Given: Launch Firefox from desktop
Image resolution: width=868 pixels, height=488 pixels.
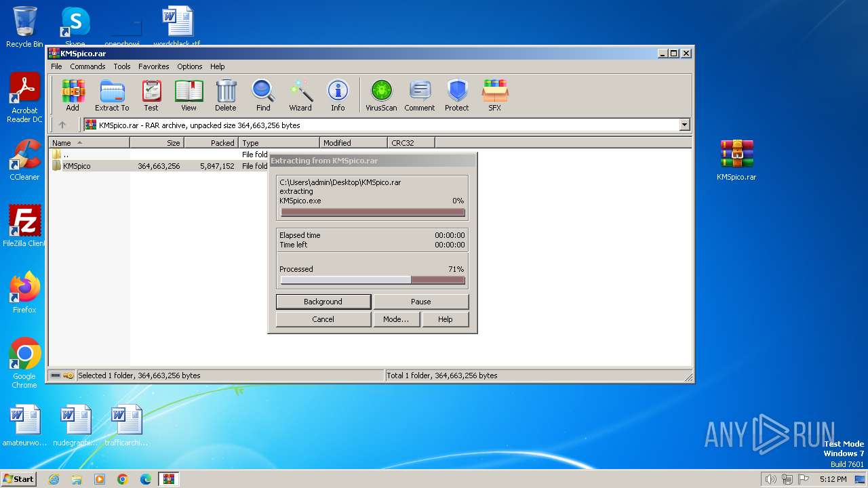Looking at the screenshot, I should click(x=24, y=293).
